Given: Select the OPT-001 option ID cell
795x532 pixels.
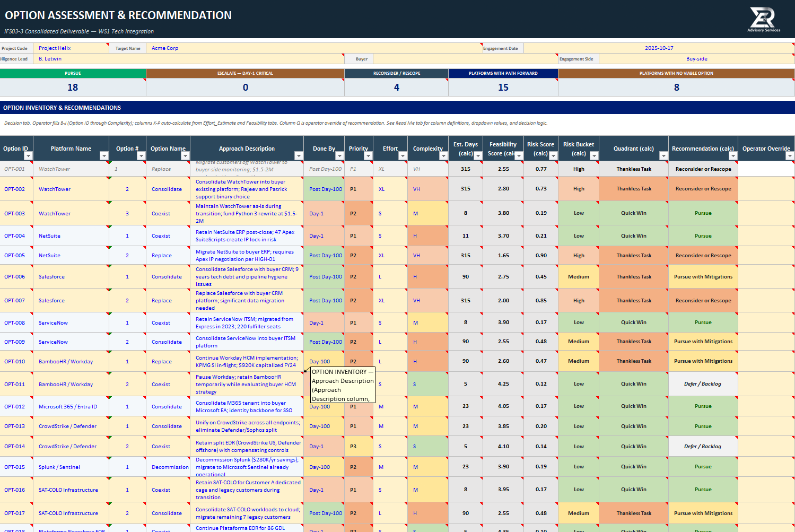Looking at the screenshot, I should (x=16, y=169).
